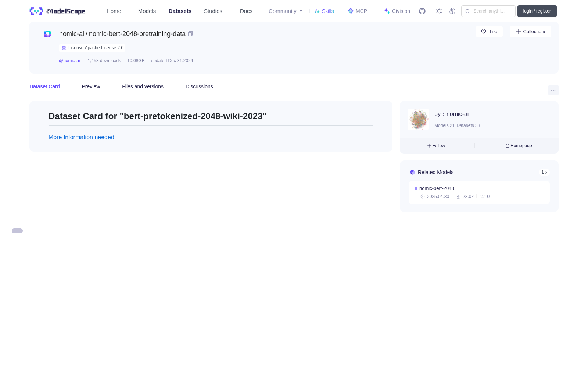Expand the Community dropdown menu
This screenshot has height=368, width=588.
point(286,11)
